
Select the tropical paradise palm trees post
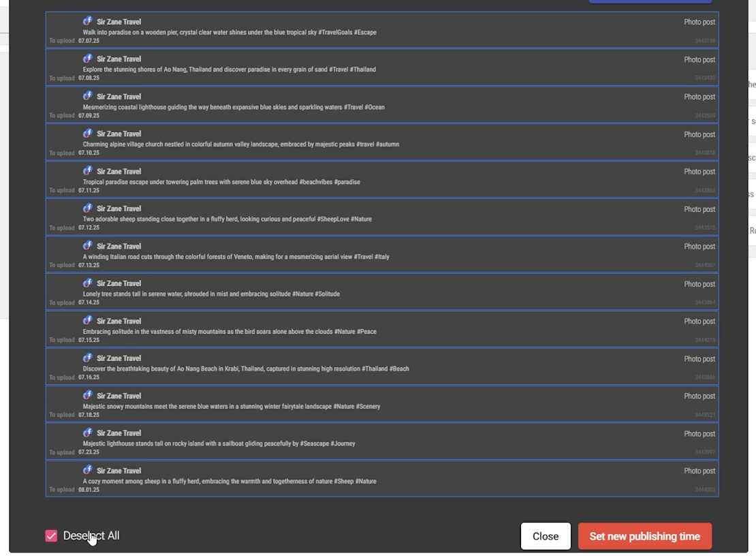[381, 179]
